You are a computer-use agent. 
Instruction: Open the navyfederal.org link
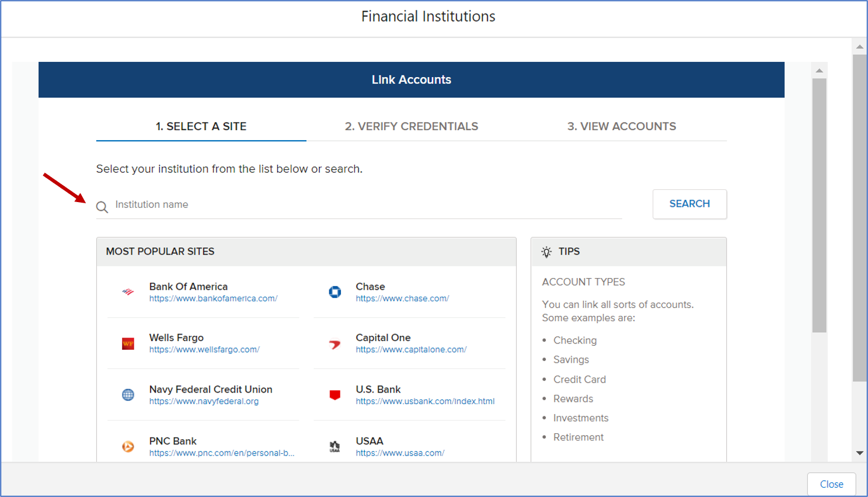[204, 401]
